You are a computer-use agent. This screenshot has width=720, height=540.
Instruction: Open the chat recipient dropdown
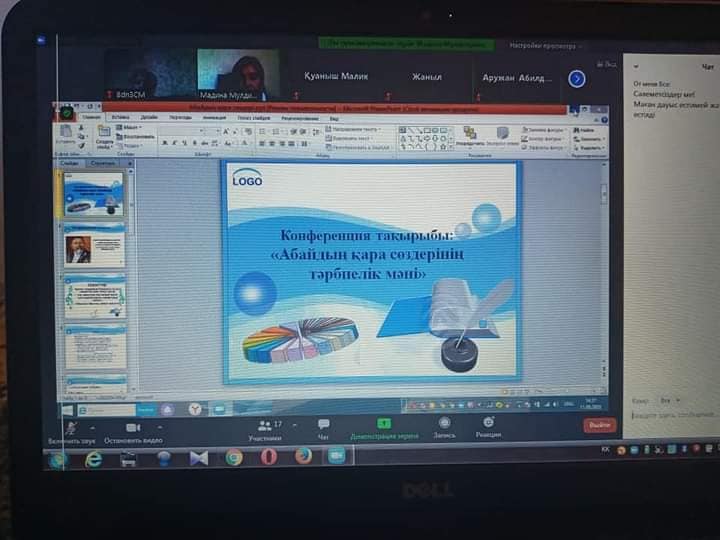665,399
